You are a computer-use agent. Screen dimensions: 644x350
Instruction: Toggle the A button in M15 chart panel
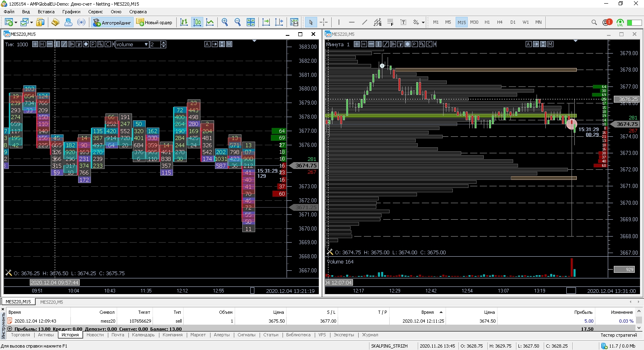point(207,44)
